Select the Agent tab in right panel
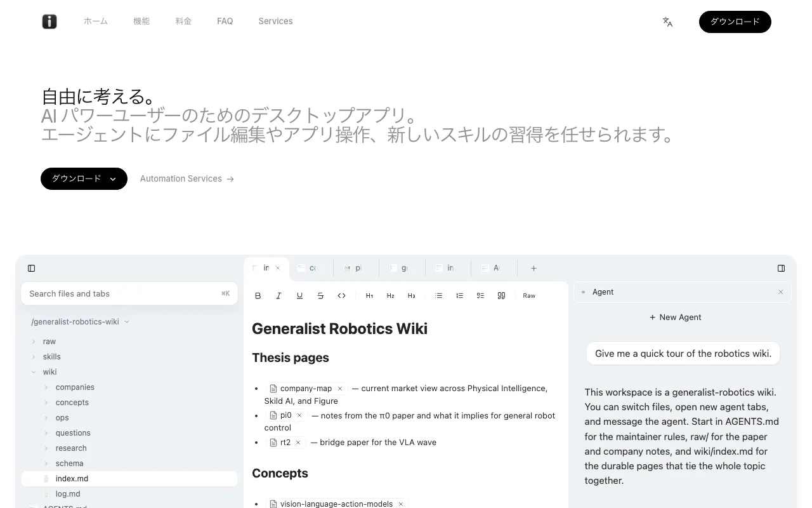This screenshot has height=508, width=812. pyautogui.click(x=682, y=292)
